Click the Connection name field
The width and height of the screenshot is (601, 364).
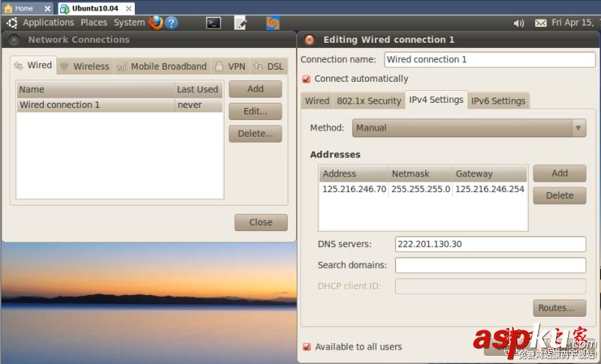[490, 60]
